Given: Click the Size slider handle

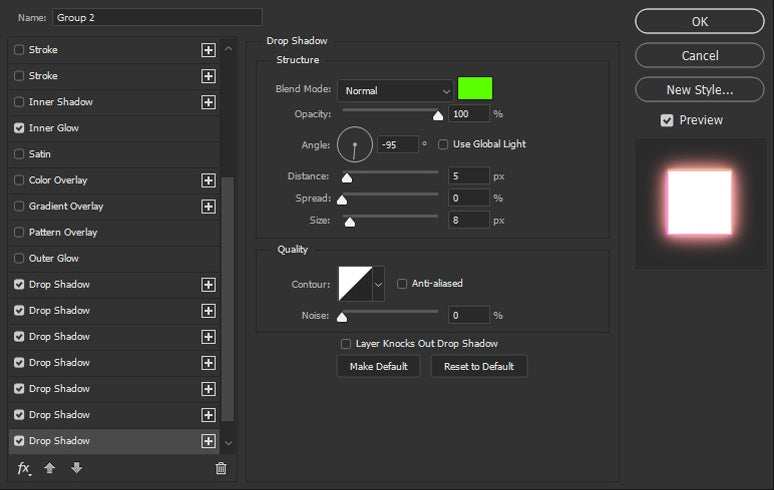Looking at the screenshot, I should click(349, 222).
